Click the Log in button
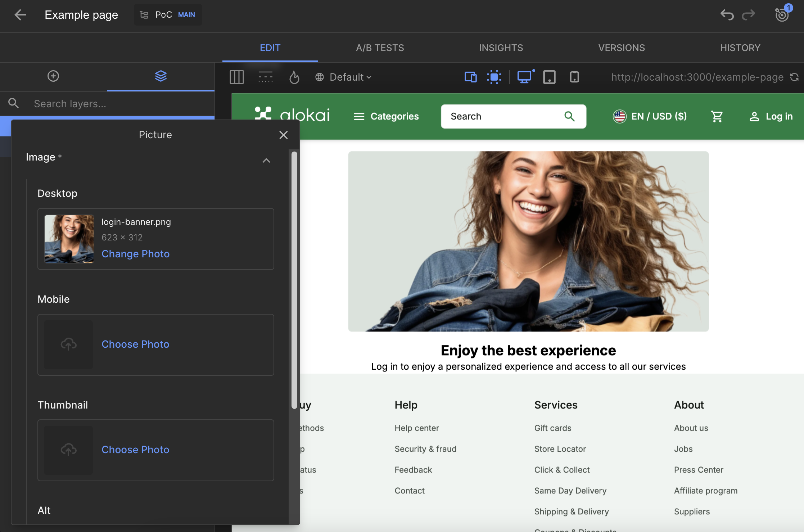The width and height of the screenshot is (804, 532). (771, 116)
